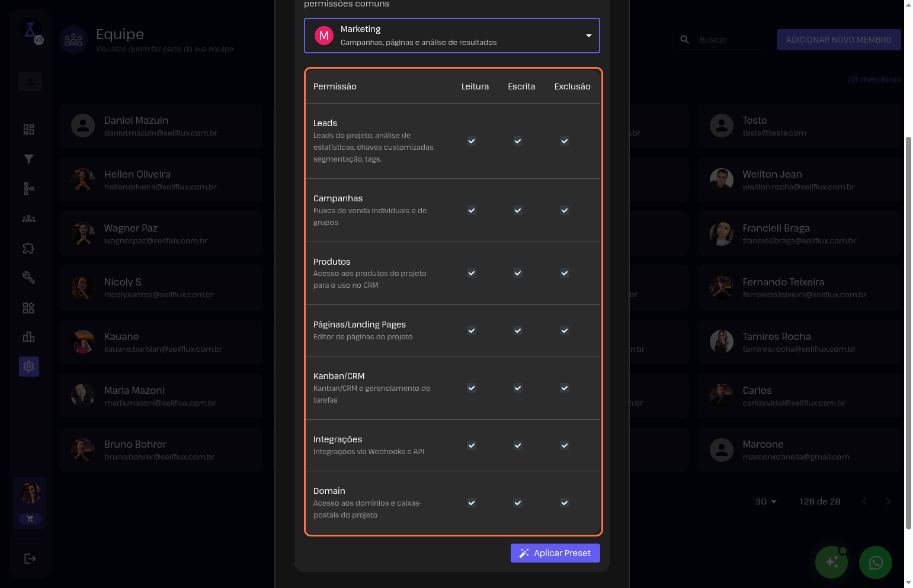The height and width of the screenshot is (588, 913).
Task: Uncheck Leitura permission for Leads
Action: click(472, 141)
